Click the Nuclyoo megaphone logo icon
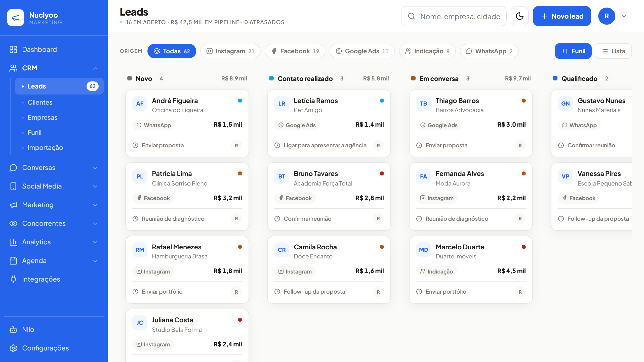The height and width of the screenshot is (362, 644). [16, 18]
